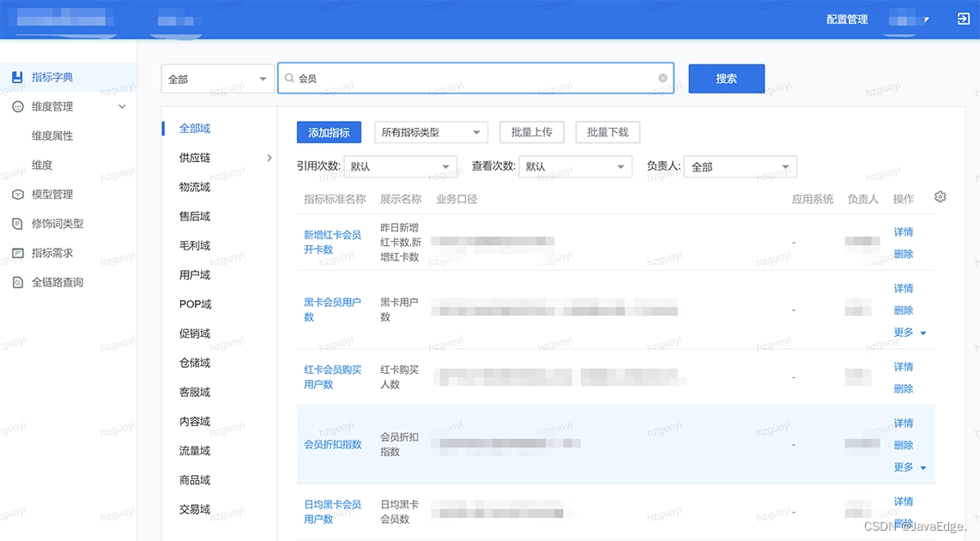Open 修饰词类型 menu item
Image resolution: width=980 pixels, height=541 pixels.
click(57, 224)
